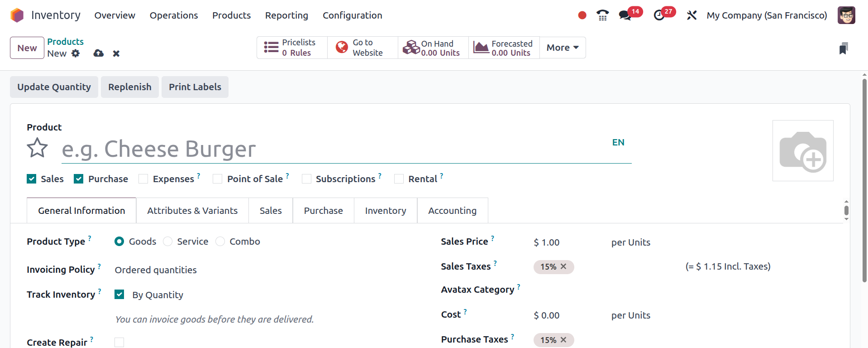Open activities clock icon with 27 badge
Viewport: 868px width, 348px height.
tap(659, 15)
